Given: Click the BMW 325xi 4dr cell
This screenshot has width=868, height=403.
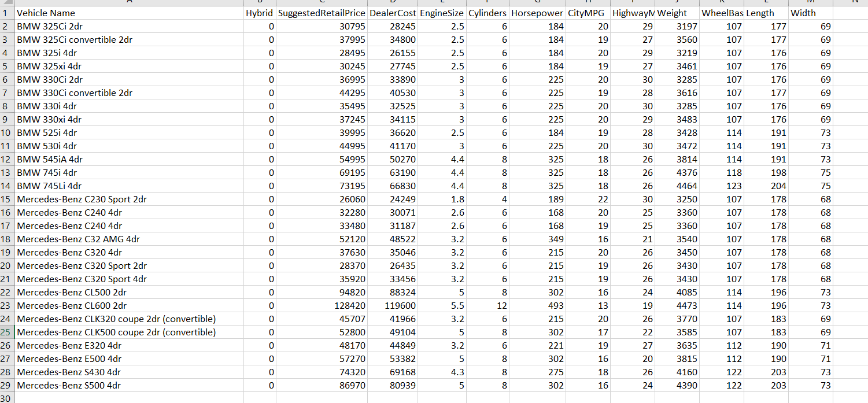Looking at the screenshot, I should coord(129,66).
